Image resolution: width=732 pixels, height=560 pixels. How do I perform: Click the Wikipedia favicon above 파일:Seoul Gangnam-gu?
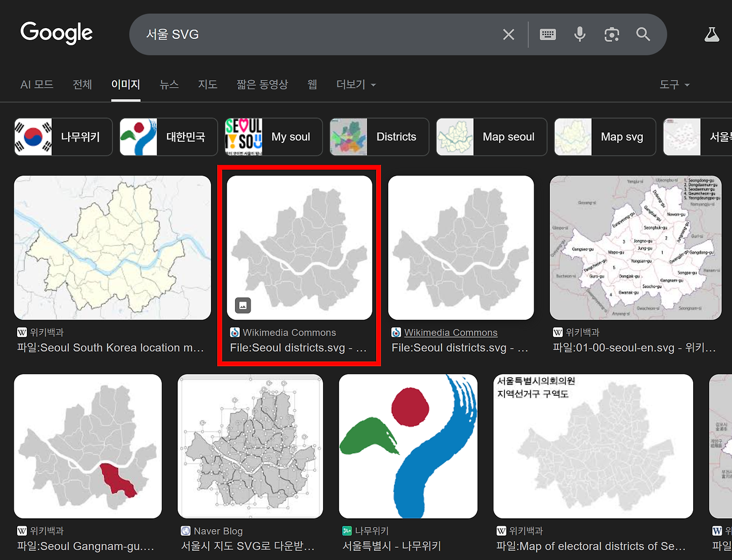(x=22, y=531)
